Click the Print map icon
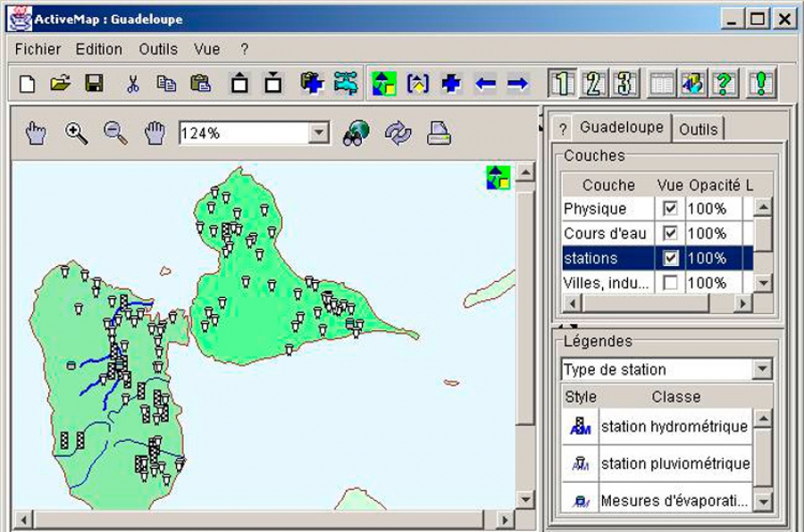Viewport: 804px width, 532px height. (x=438, y=133)
